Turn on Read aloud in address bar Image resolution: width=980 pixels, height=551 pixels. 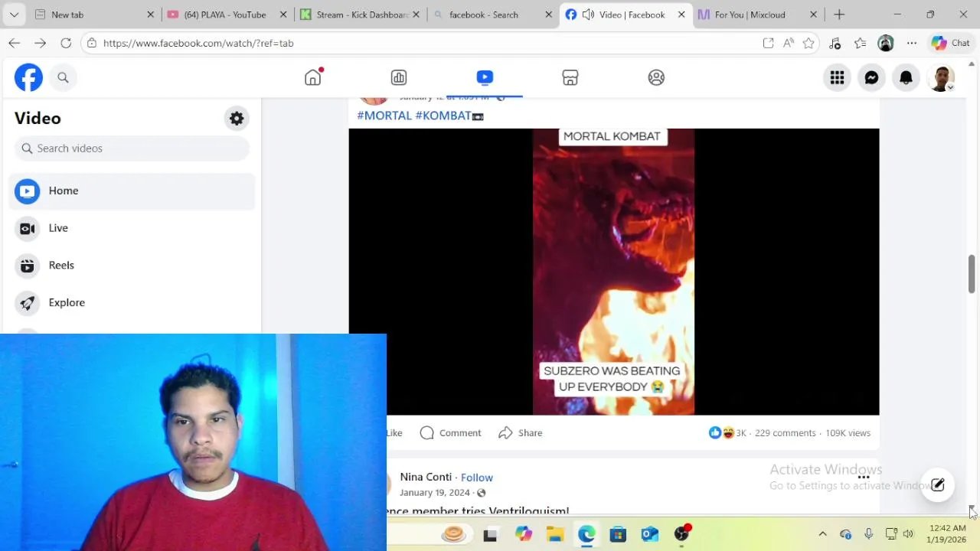[789, 43]
